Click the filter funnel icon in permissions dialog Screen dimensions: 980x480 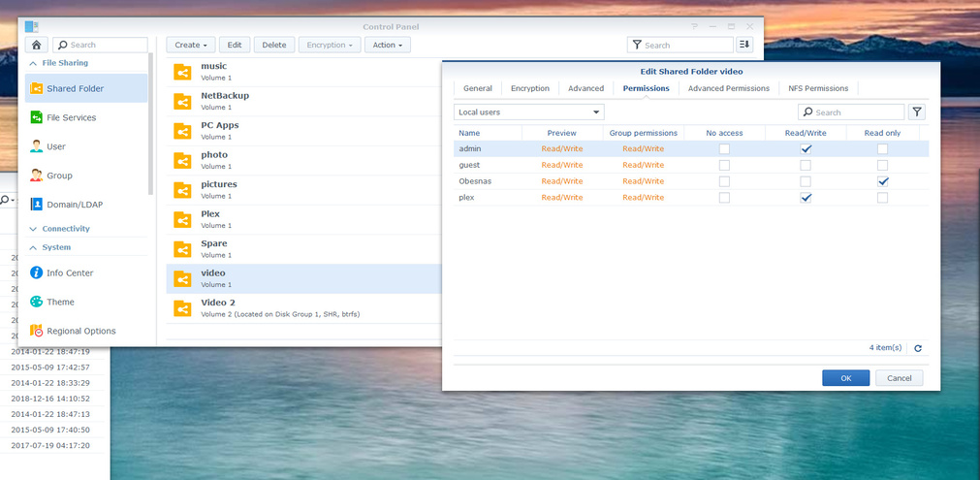[917, 112]
